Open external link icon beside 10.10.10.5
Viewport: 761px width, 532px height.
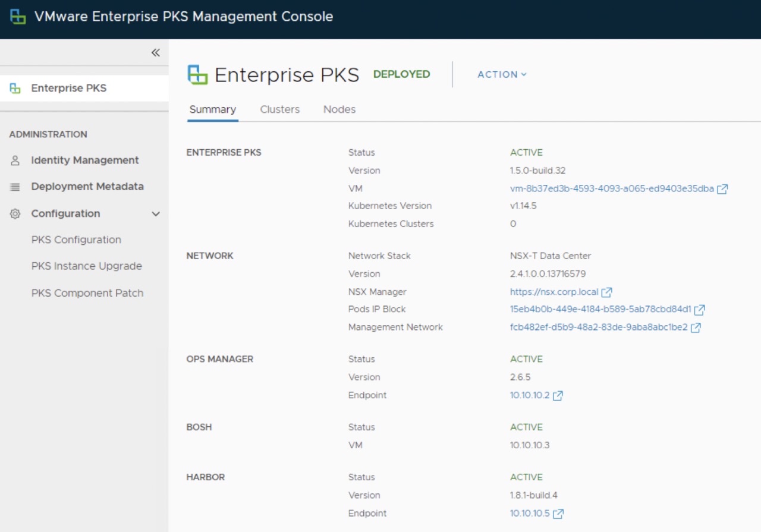[x=558, y=514]
